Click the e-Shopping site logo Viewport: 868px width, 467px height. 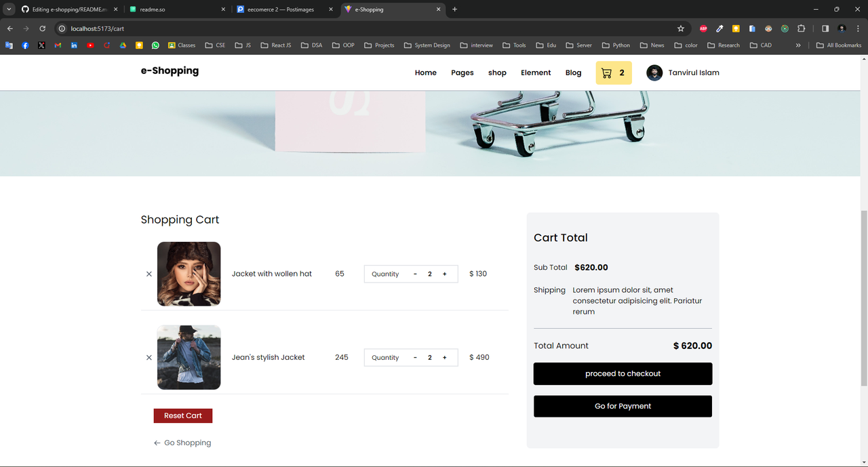tap(170, 70)
